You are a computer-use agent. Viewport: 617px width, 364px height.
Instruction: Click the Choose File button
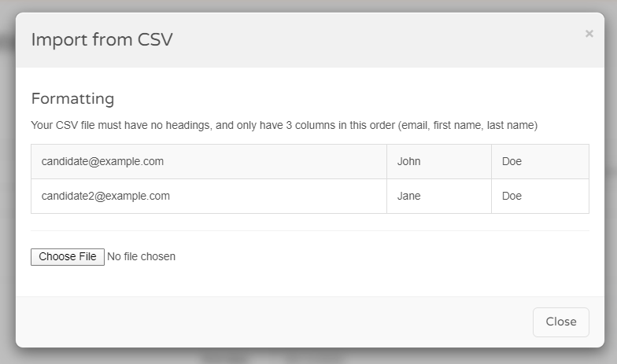68,256
